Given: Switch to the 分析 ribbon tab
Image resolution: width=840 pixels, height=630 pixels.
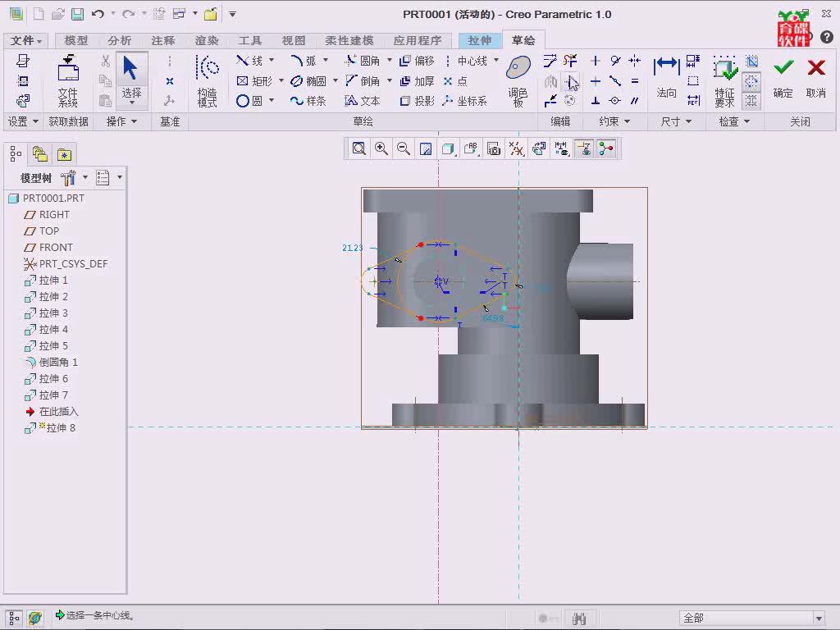Looking at the screenshot, I should tap(120, 41).
